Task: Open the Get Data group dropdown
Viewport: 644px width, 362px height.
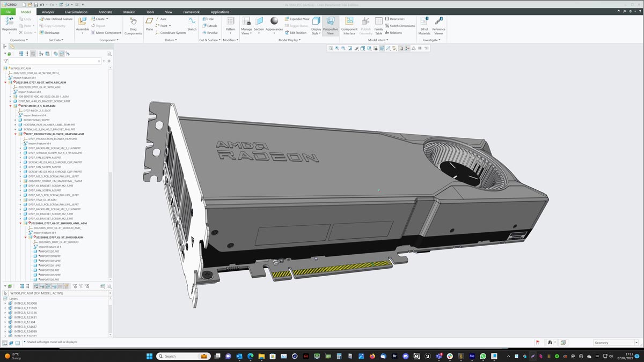Action: (x=56, y=40)
